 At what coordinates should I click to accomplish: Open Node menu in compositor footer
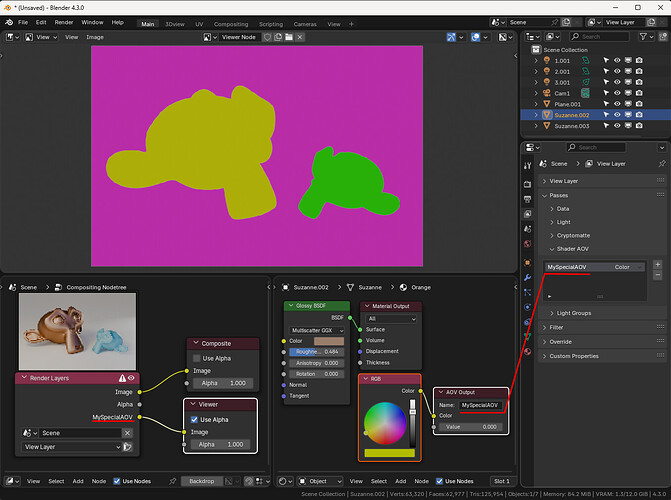[99, 481]
